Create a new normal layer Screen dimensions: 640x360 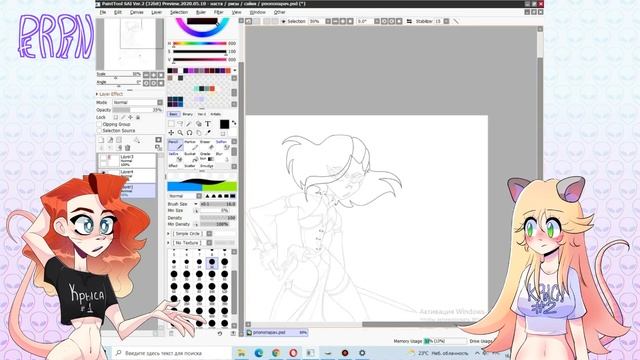(101, 140)
